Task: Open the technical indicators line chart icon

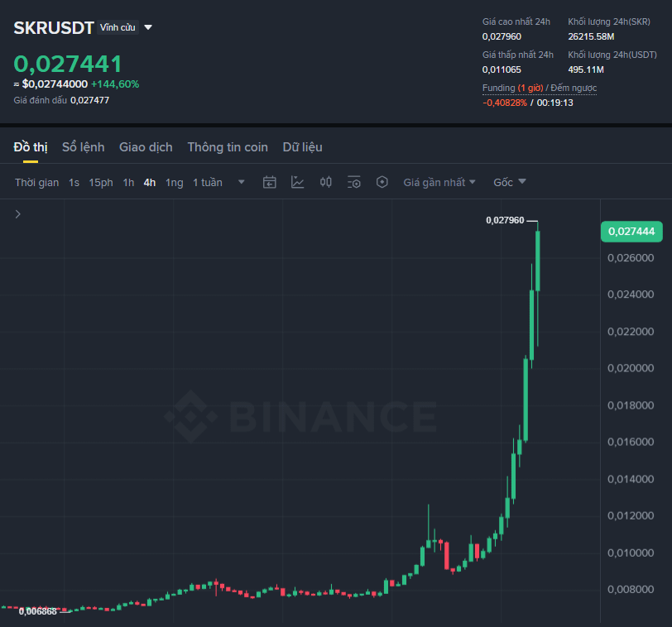Action: 297,183
